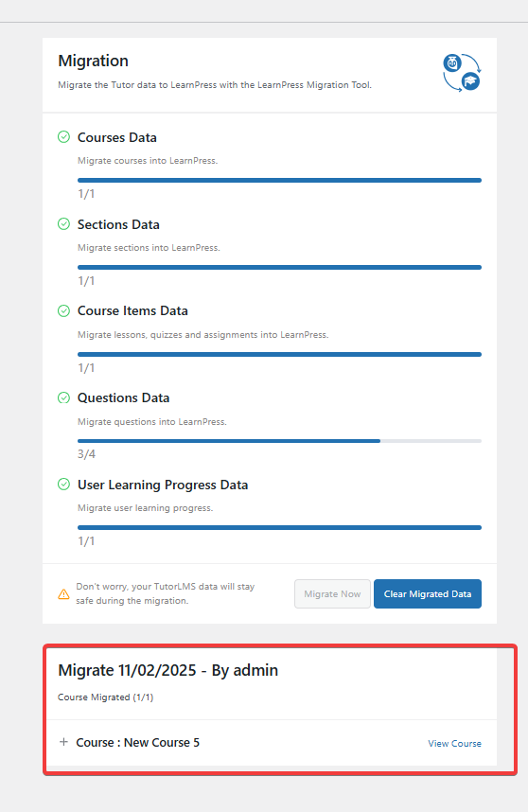Click the Questions Data checkmark icon
The width and height of the screenshot is (528, 812).
point(63,397)
